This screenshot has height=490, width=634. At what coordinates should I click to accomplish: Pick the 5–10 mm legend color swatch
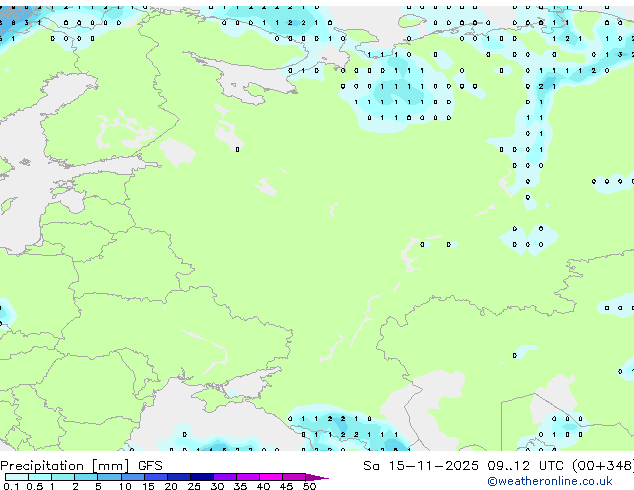(109, 477)
